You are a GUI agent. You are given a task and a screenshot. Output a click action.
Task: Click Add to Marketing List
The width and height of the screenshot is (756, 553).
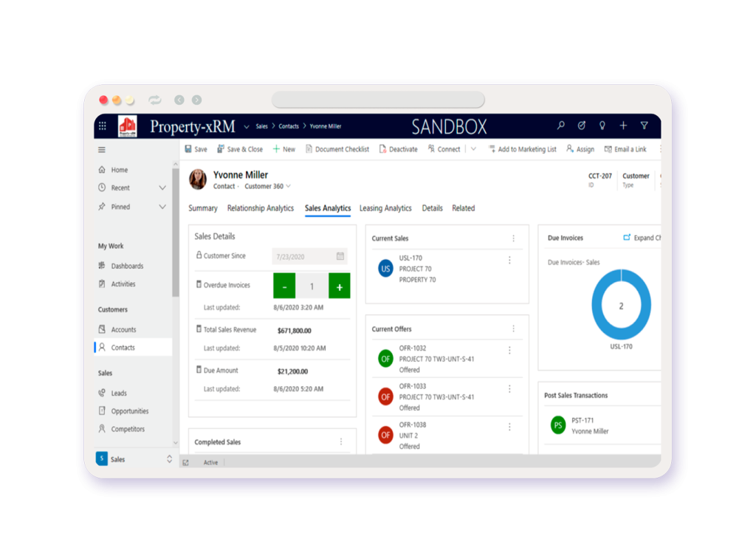[523, 149]
